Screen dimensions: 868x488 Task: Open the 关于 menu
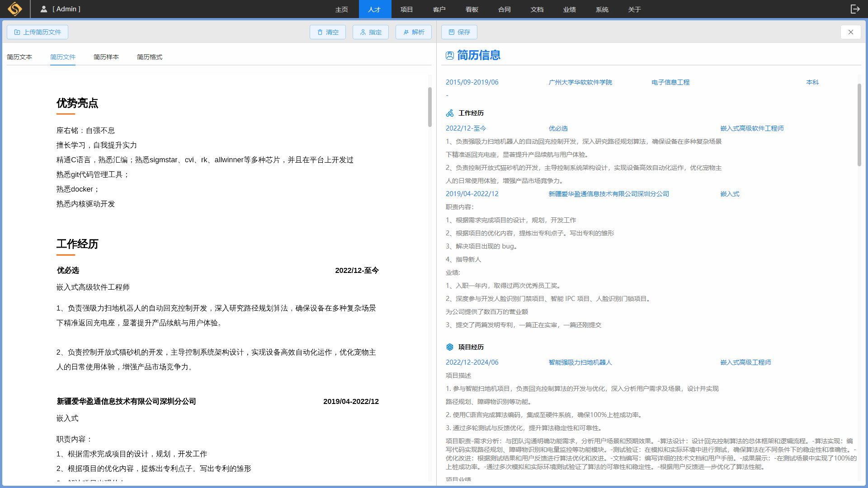click(x=635, y=9)
